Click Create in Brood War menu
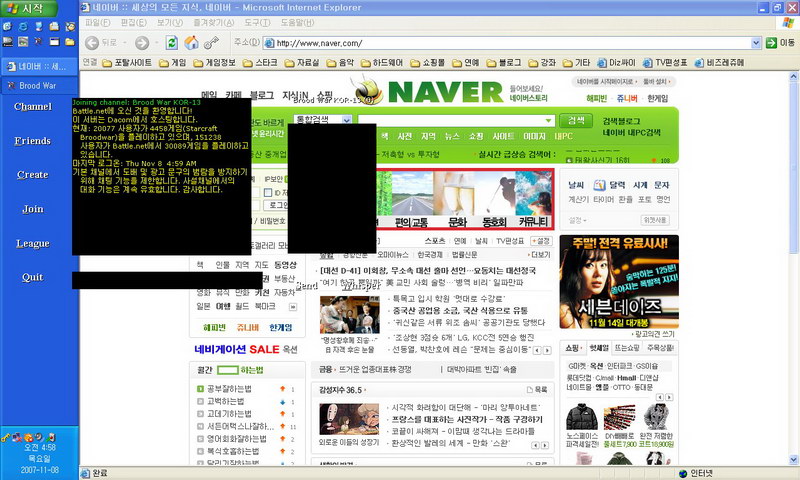Screen dimensions: 800x480 [x=33, y=174]
